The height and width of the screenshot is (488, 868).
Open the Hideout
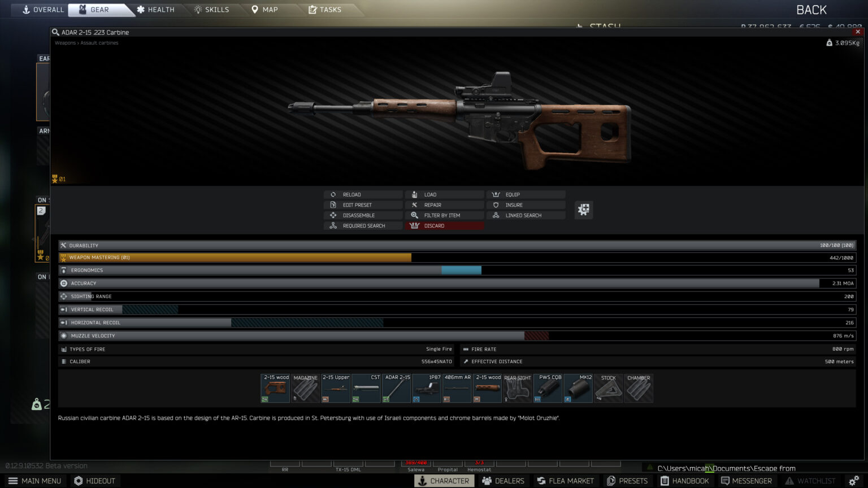click(x=94, y=481)
